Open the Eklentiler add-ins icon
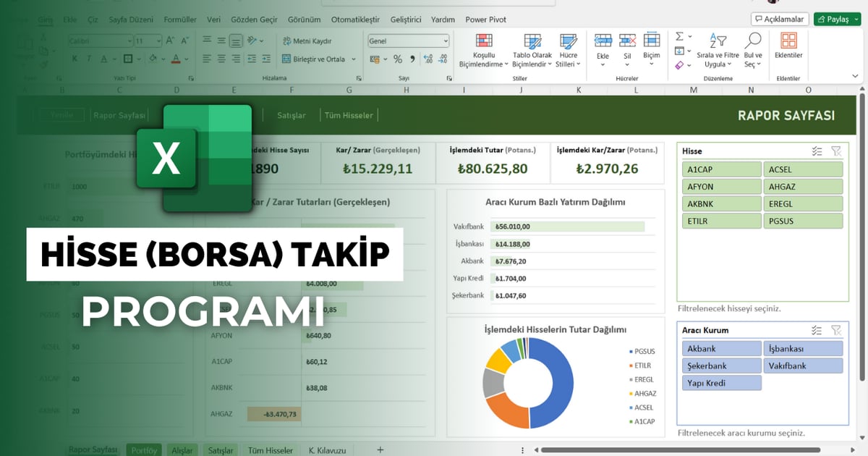The height and width of the screenshot is (456, 868). click(x=788, y=41)
